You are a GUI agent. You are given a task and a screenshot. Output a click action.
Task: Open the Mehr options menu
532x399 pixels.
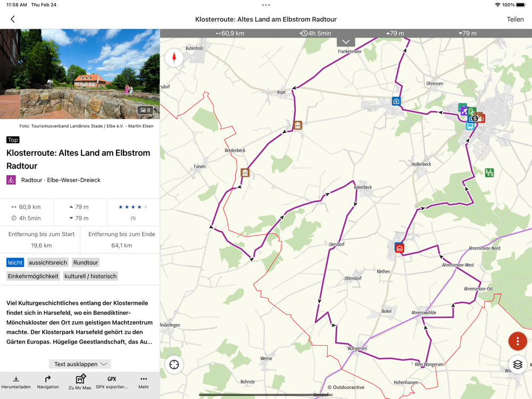[x=144, y=382]
